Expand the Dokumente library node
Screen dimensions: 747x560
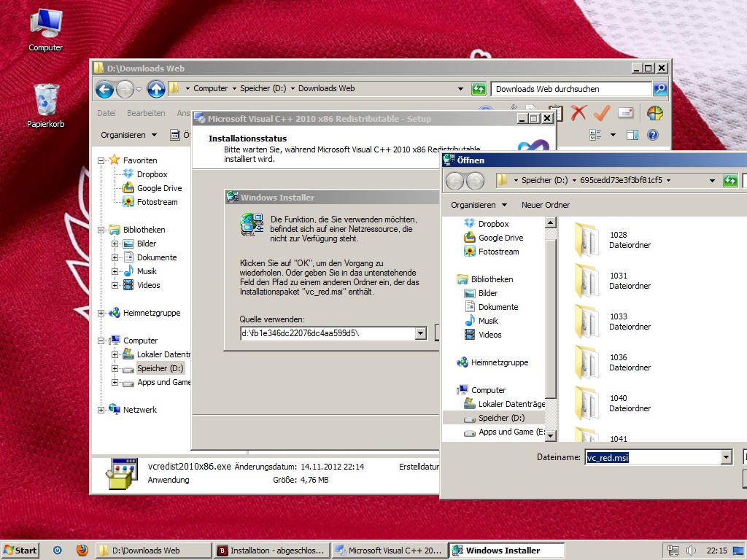pos(115,257)
